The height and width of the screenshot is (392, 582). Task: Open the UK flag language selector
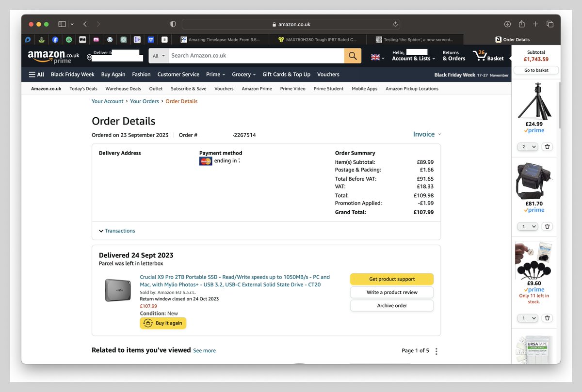click(377, 57)
